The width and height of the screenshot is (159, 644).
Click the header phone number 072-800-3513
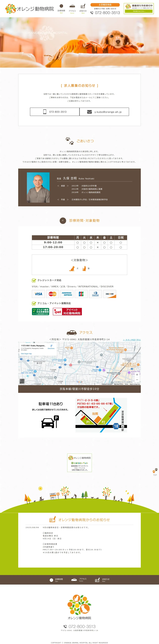pyautogui.click(x=105, y=13)
